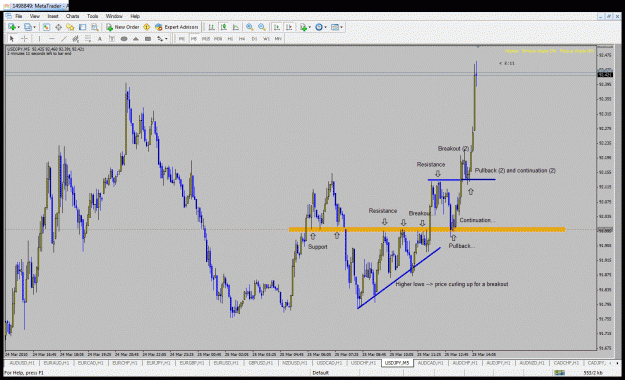The image size is (625, 380).
Task: Expand the Profiles dropdown arrow
Action: pyautogui.click(x=34, y=27)
